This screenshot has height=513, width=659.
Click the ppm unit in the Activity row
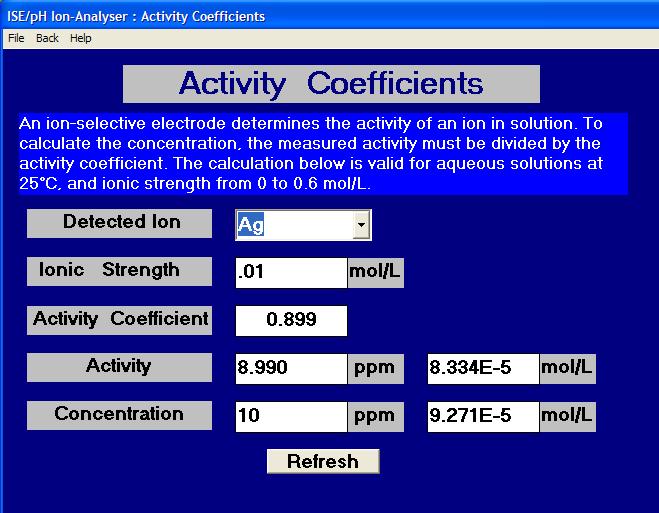tap(375, 368)
